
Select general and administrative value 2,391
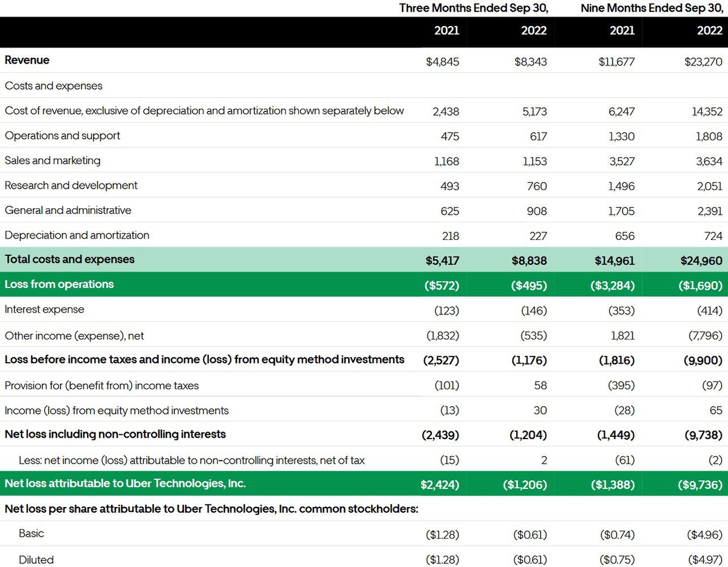pos(710,211)
